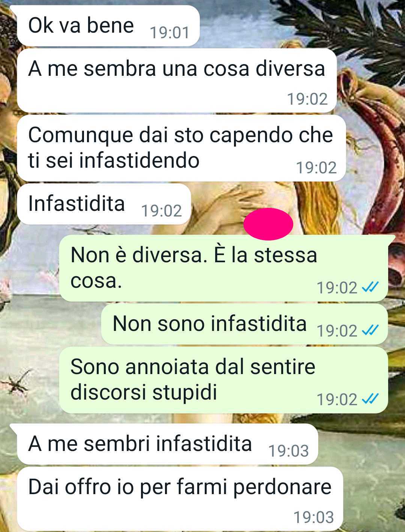
Task: Tap the blue read ticks on "Non è diversa" message
Action: click(x=370, y=287)
